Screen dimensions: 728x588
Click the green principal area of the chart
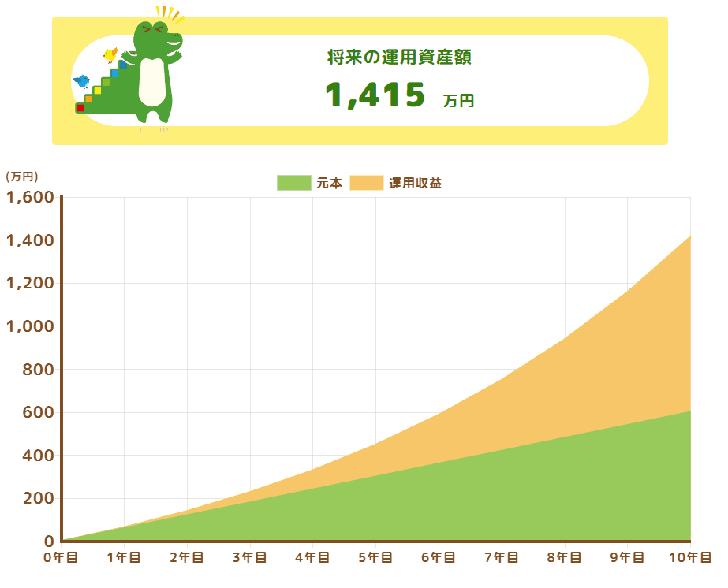pyautogui.click(x=473, y=497)
